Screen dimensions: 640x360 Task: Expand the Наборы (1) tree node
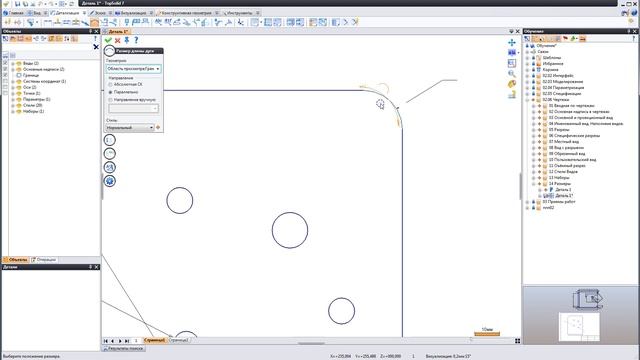coord(13,111)
